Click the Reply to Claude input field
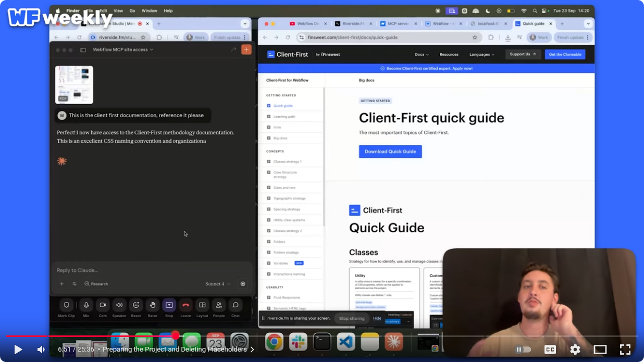 [151, 270]
